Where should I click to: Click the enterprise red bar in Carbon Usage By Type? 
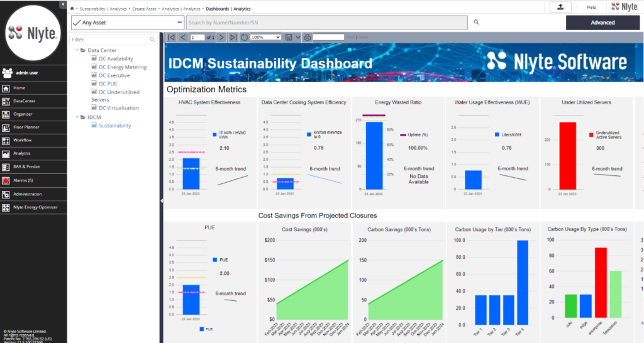601,283
